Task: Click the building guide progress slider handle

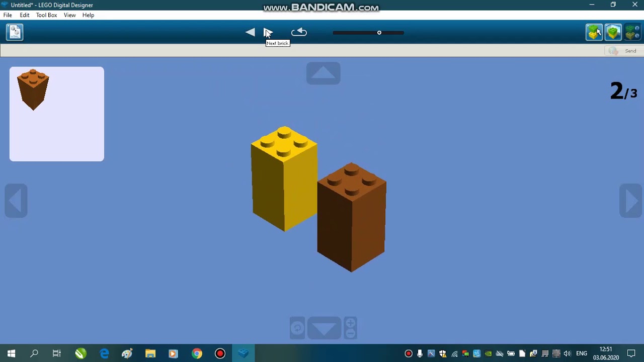Action: pyautogui.click(x=379, y=33)
